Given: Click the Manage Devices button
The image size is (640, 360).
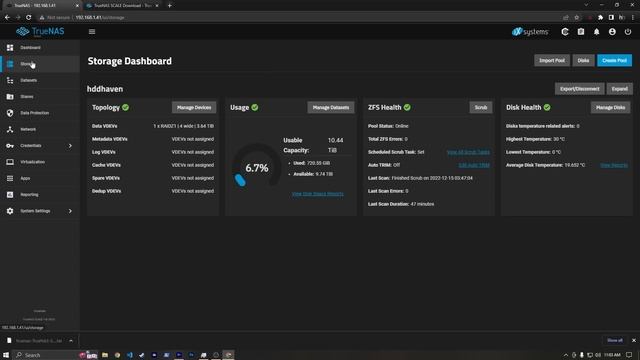Looking at the screenshot, I should coord(194,107).
